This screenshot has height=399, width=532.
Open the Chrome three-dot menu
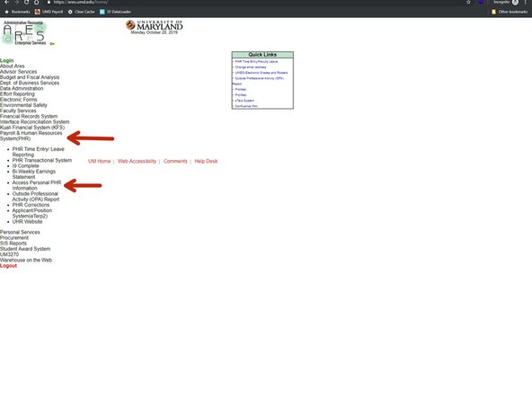coord(525,2)
